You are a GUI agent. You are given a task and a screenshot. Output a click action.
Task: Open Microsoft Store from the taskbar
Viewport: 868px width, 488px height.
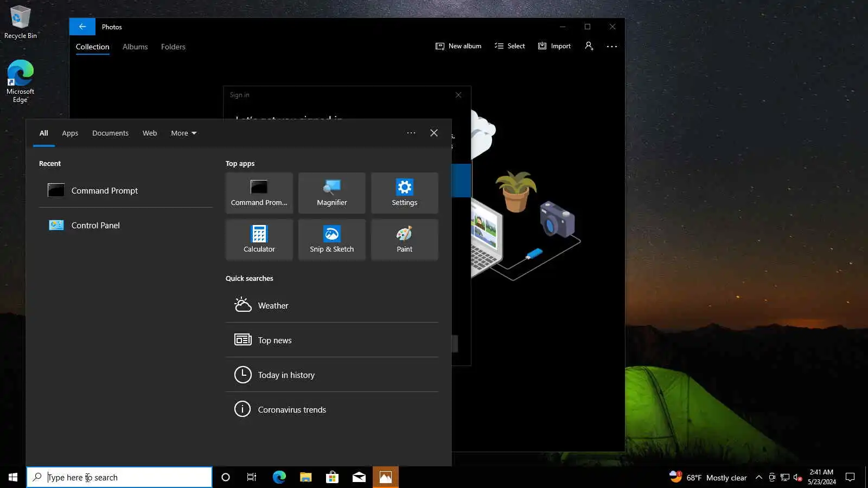tap(333, 477)
